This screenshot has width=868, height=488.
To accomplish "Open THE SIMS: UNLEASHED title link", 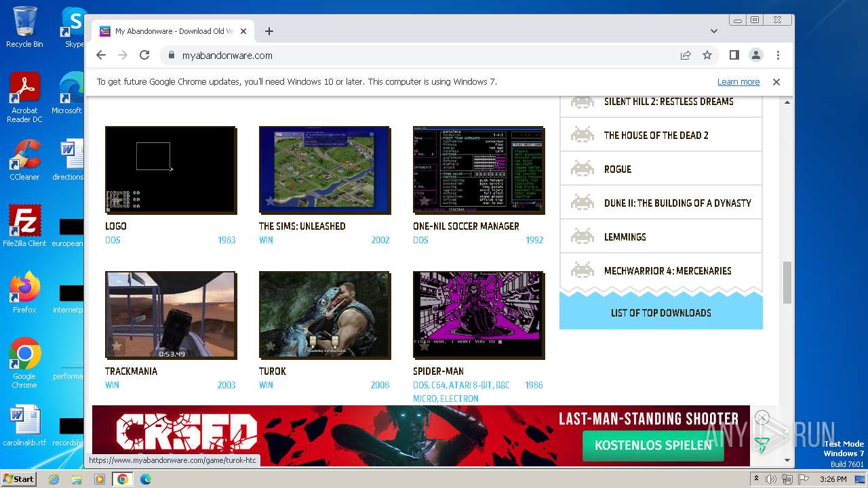I will click(x=302, y=226).
